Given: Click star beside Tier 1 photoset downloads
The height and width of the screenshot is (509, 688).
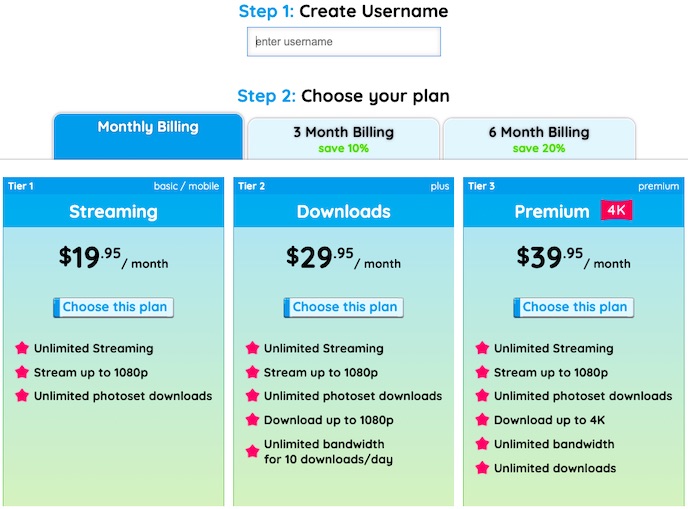Looking at the screenshot, I should (22, 396).
